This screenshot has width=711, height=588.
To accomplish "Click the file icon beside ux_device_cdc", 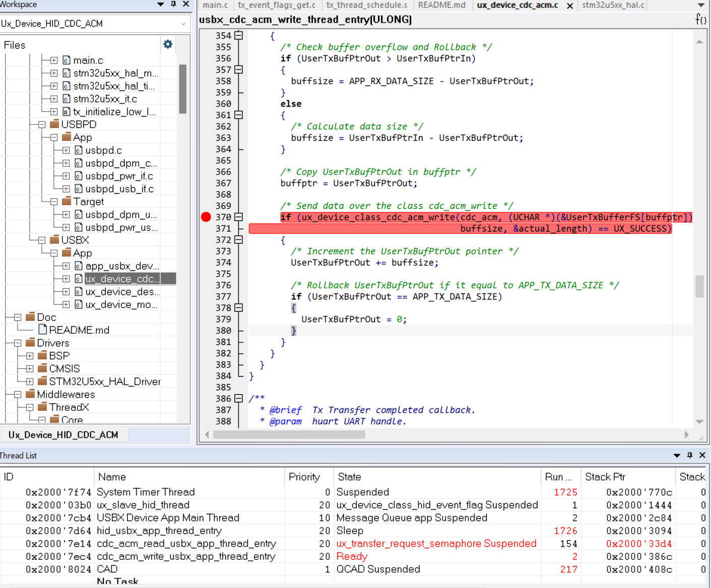I will click(79, 279).
